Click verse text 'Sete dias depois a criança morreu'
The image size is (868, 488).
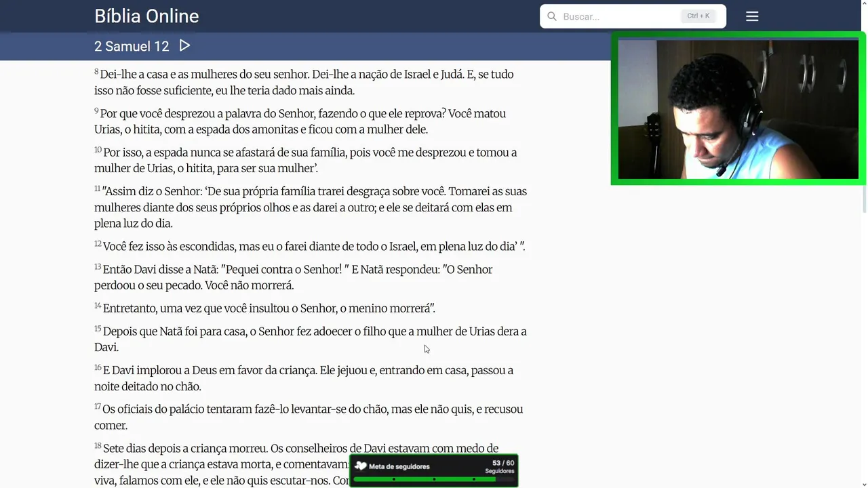pyautogui.click(x=186, y=449)
